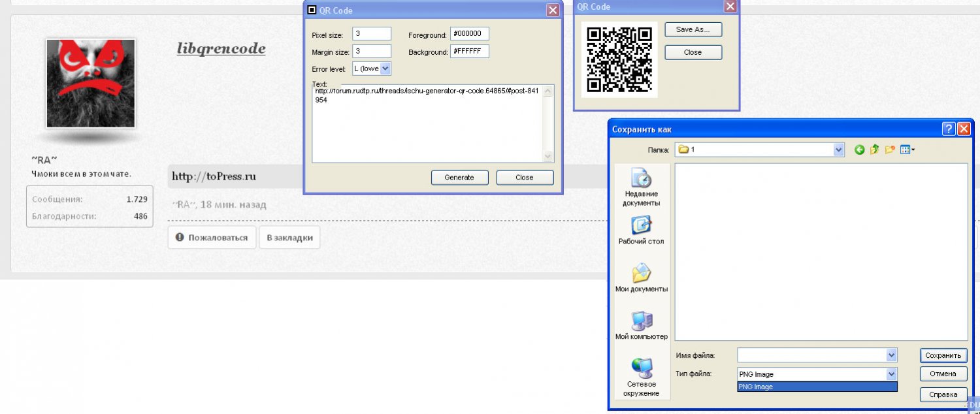Screen dimensions: 980x414
Task: Click Close in QR Code settings window
Action: pyautogui.click(x=525, y=178)
